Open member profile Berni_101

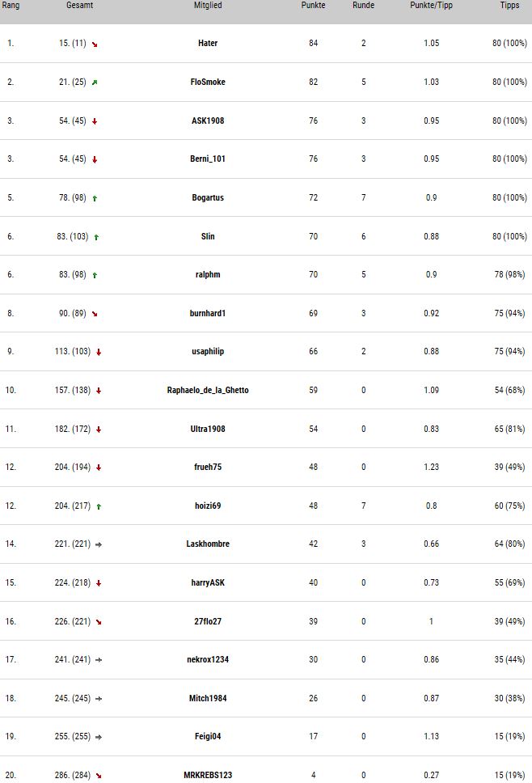point(208,159)
